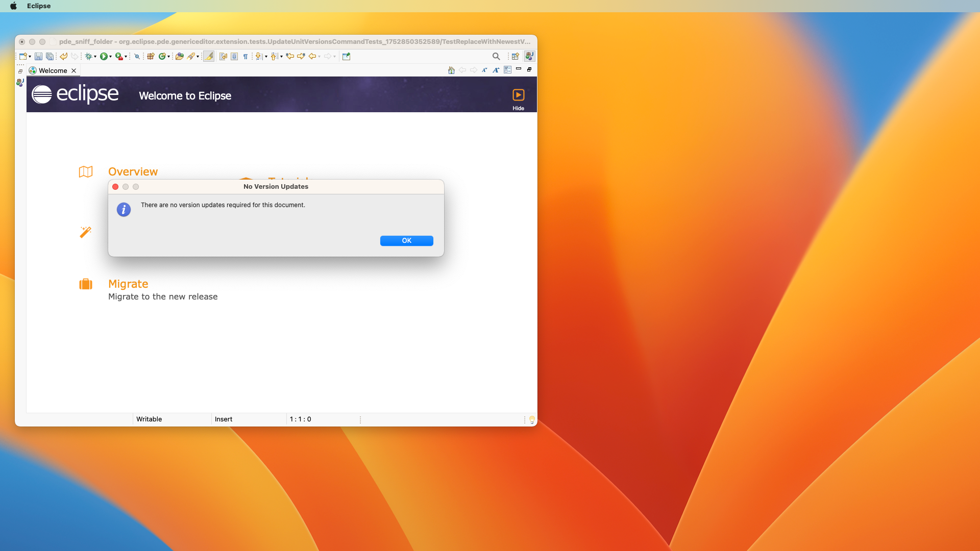
Task: Toggle Show Whitespace Characters pilcrow
Action: (246, 57)
